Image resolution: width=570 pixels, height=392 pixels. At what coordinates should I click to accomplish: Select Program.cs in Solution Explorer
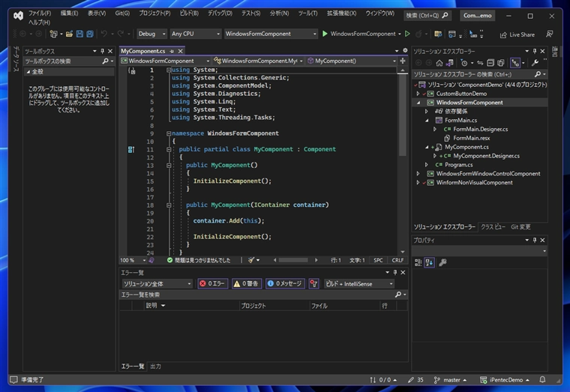[458, 165]
